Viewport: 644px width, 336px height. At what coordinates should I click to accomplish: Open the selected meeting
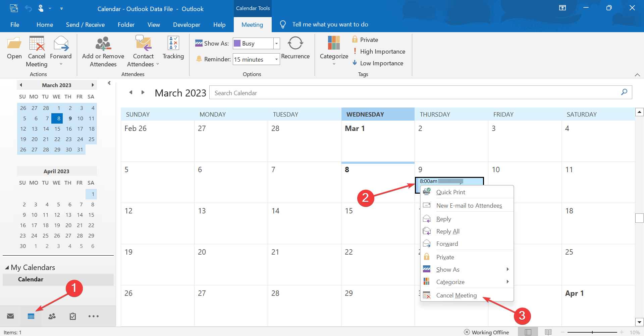(14, 51)
